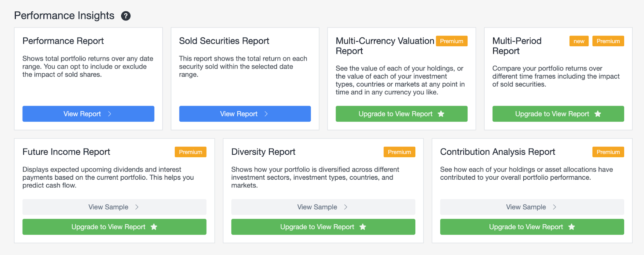Click Upgrade button on Multi-Period Report card

[x=558, y=114]
